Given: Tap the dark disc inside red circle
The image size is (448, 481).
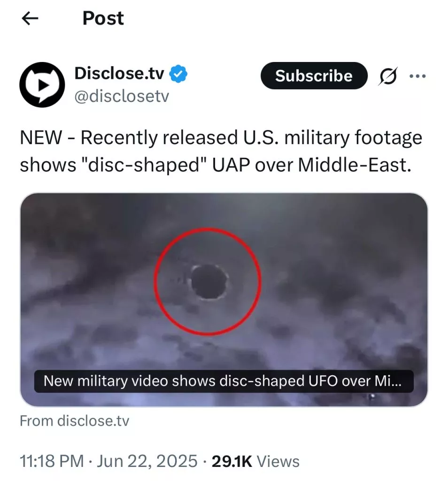Looking at the screenshot, I should tap(209, 282).
